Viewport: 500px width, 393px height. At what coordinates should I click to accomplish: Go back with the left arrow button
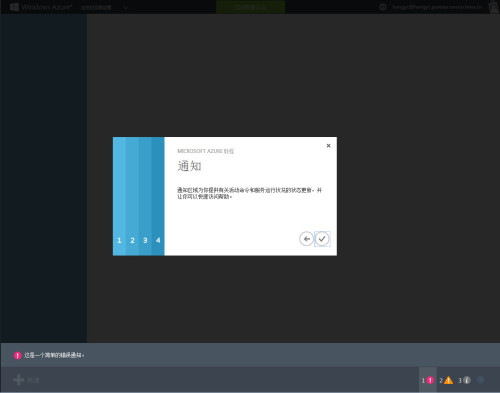point(306,239)
